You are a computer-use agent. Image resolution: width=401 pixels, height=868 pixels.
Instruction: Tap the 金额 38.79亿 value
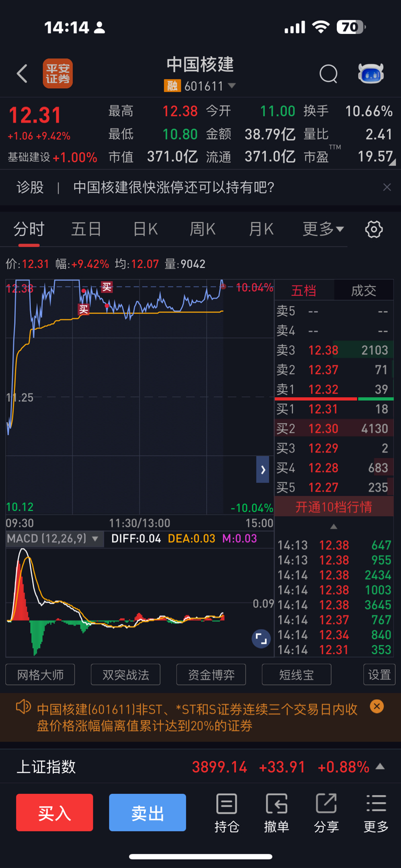tap(270, 134)
